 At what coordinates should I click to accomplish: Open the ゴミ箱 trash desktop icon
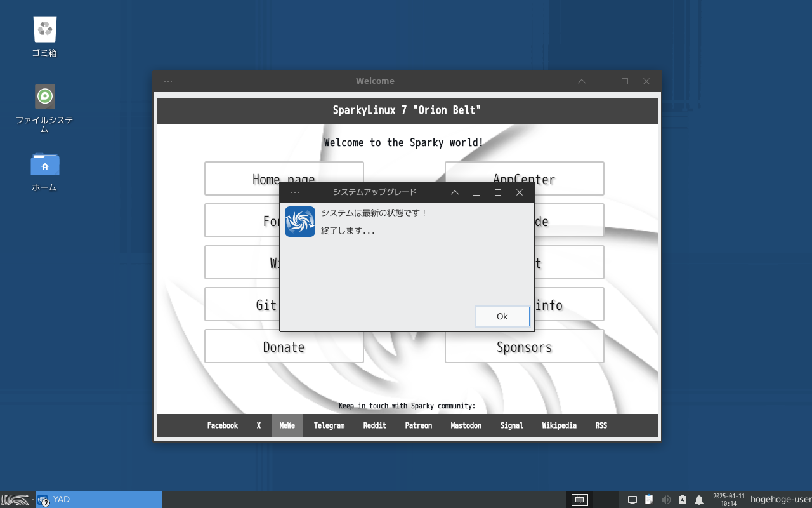[x=44, y=36]
